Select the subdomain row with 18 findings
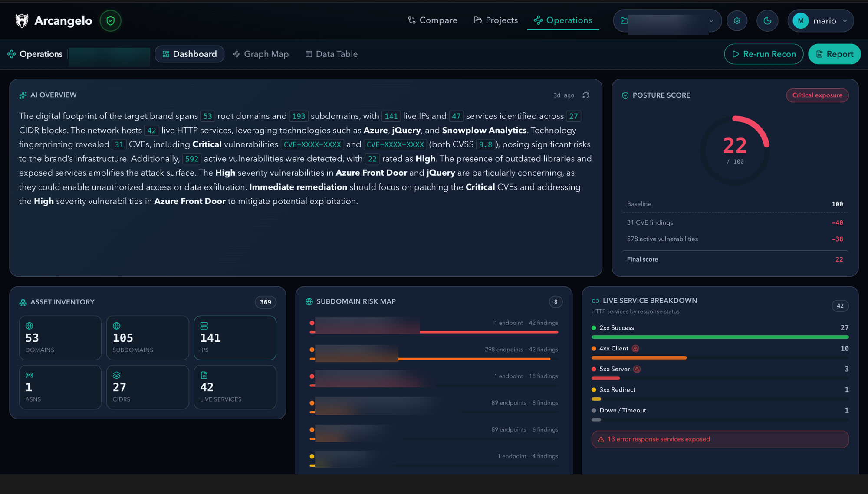This screenshot has width=868, height=494. [x=434, y=379]
